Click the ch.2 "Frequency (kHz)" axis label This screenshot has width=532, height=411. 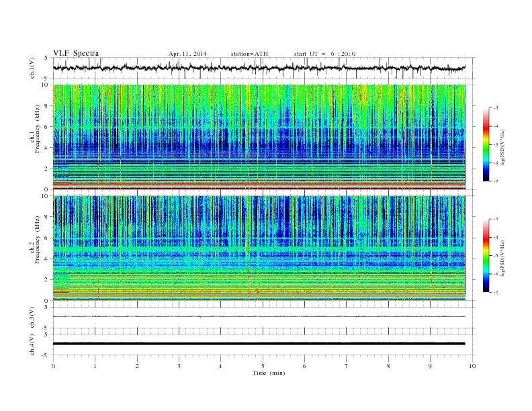pyautogui.click(x=38, y=240)
